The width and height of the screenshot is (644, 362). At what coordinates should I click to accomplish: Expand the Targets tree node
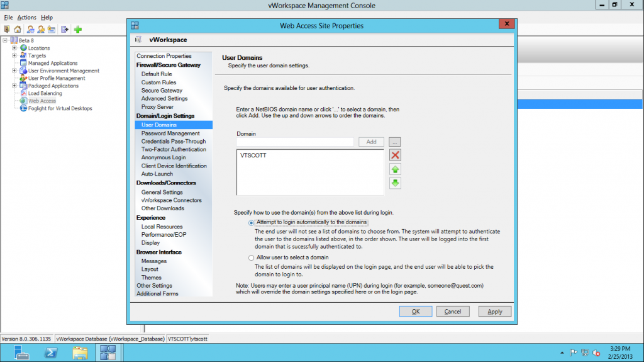(x=14, y=55)
